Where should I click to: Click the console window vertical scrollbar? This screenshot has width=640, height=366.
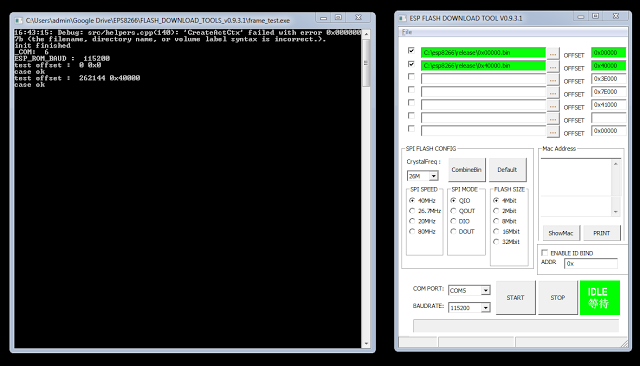tap(366, 189)
